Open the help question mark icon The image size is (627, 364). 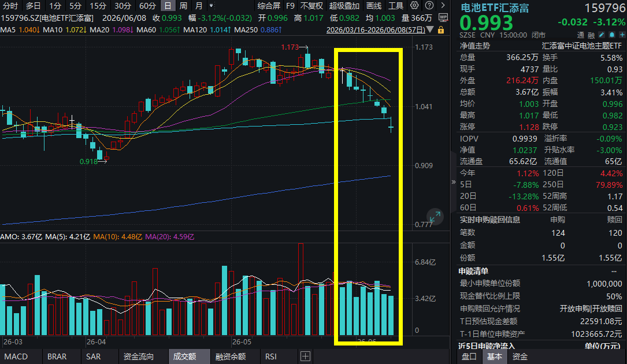(429, 6)
